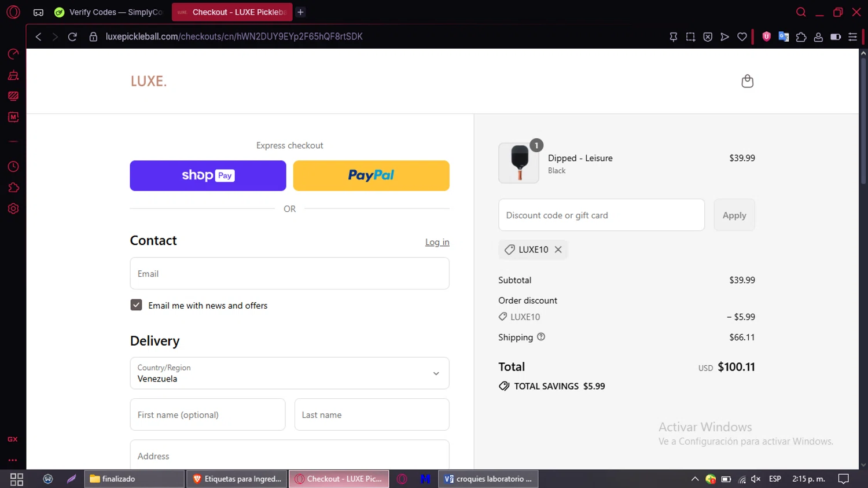The height and width of the screenshot is (488, 868).
Task: Open sidebar Settings gear icon
Action: (x=13, y=208)
